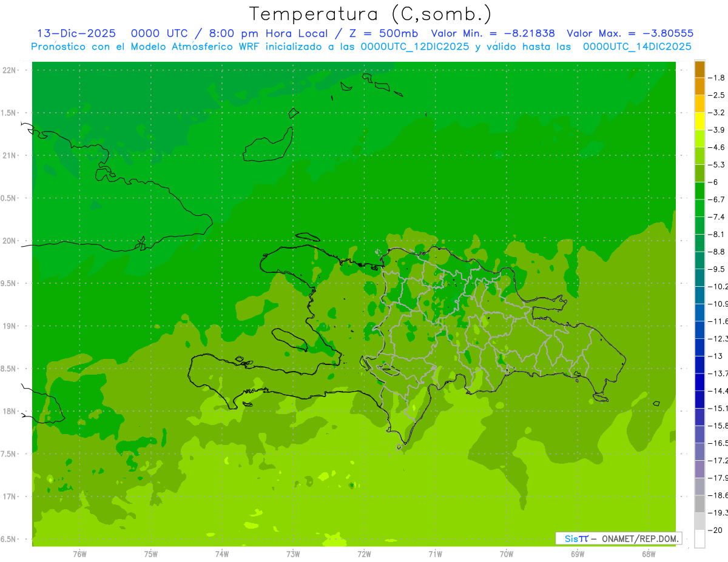Click the '20N' latitude label
Screen dimensions: 728x562
[x=10, y=241]
